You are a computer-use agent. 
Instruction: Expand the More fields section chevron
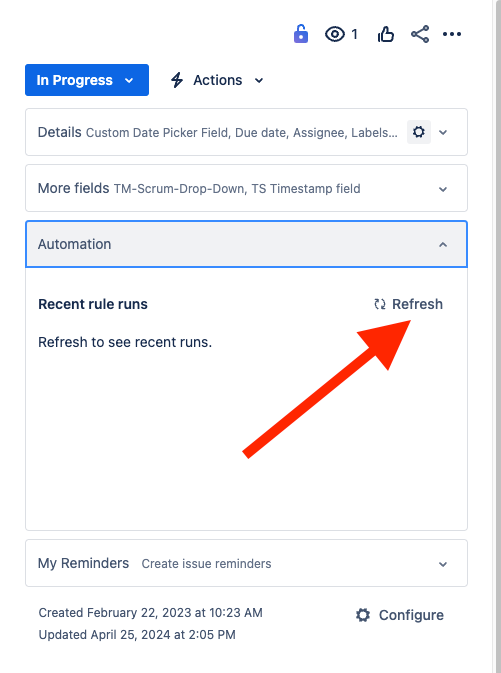click(x=443, y=189)
